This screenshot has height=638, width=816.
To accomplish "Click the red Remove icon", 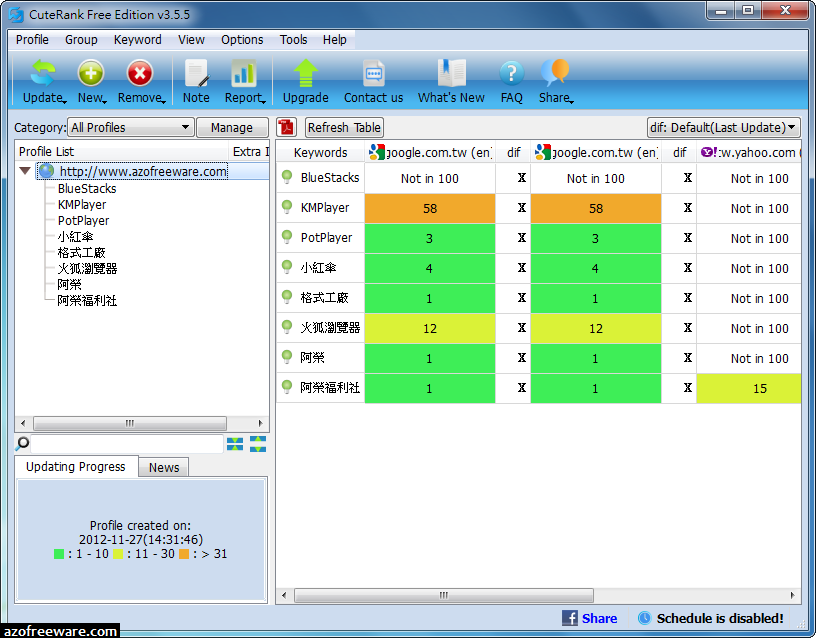I will click(139, 73).
